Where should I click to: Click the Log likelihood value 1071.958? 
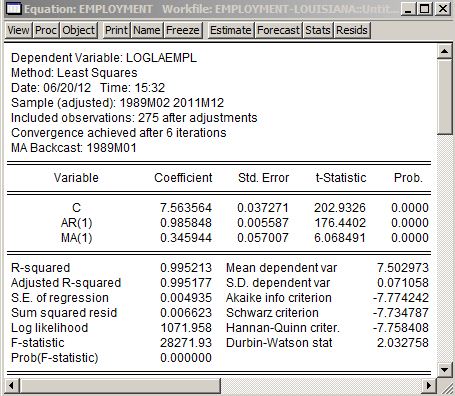[x=186, y=328]
